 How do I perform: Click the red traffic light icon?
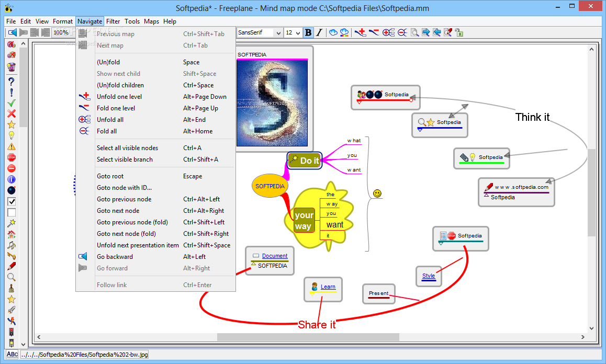pos(12,332)
